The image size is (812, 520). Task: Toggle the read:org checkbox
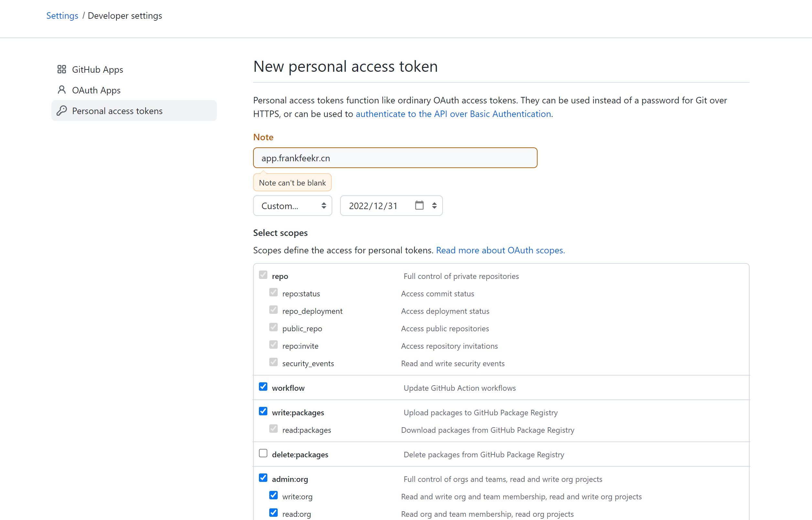pos(273,513)
